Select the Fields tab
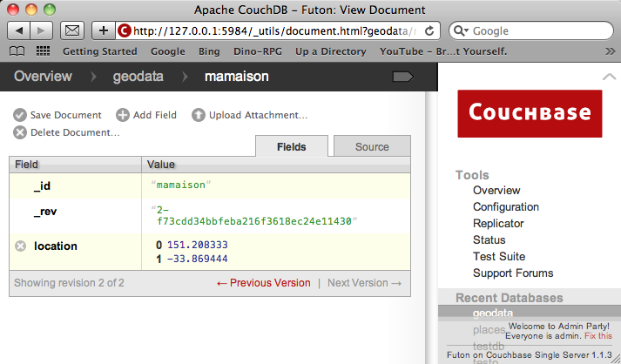 pos(292,147)
